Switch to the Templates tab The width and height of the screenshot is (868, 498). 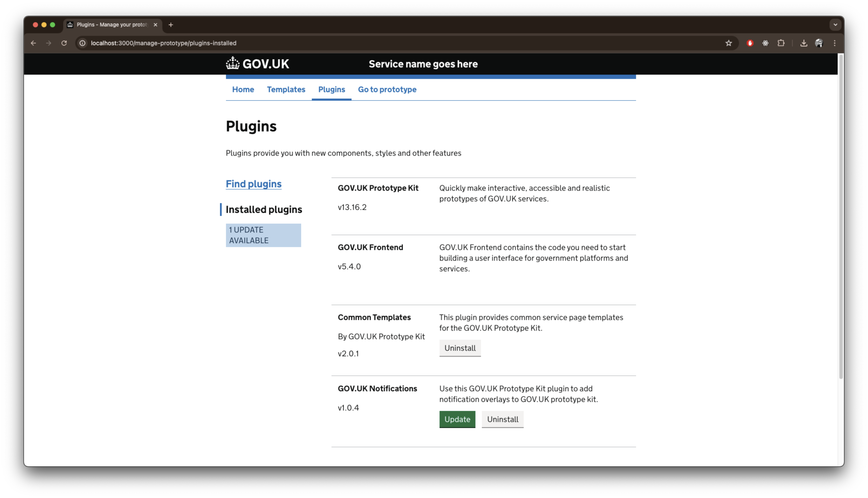[x=286, y=89]
